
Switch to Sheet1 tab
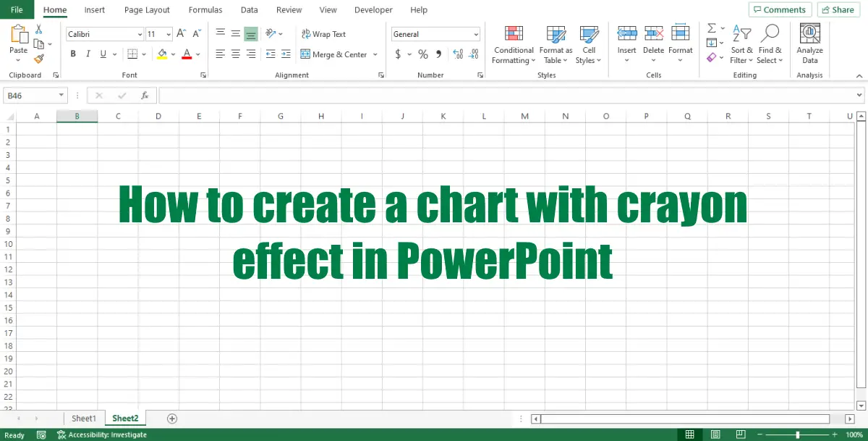coord(84,419)
